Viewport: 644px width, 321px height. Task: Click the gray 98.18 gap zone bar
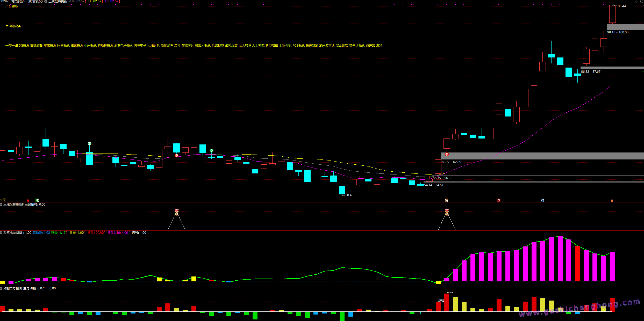pyautogui.click(x=625, y=27)
